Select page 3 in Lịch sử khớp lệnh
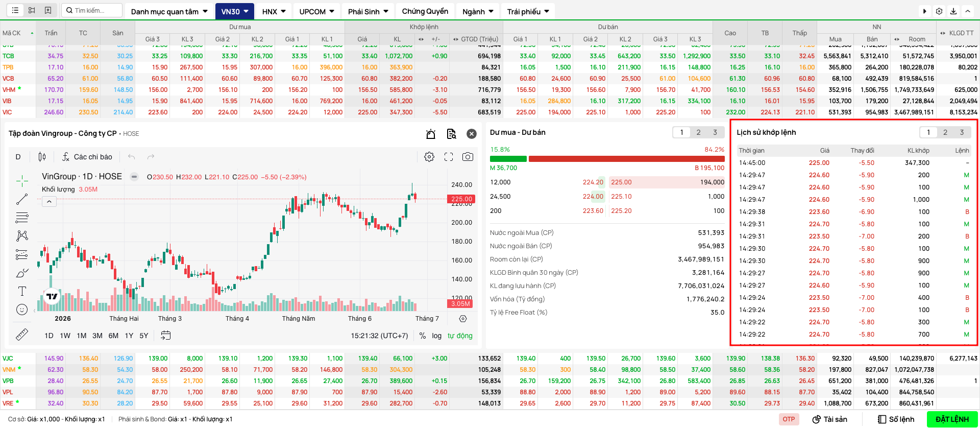This screenshot has width=980, height=428. [962, 132]
